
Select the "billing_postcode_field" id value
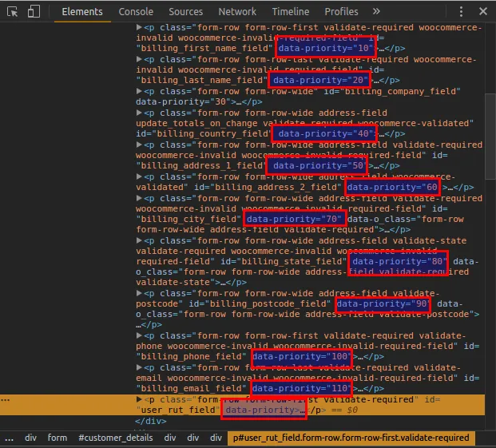tap(268, 303)
